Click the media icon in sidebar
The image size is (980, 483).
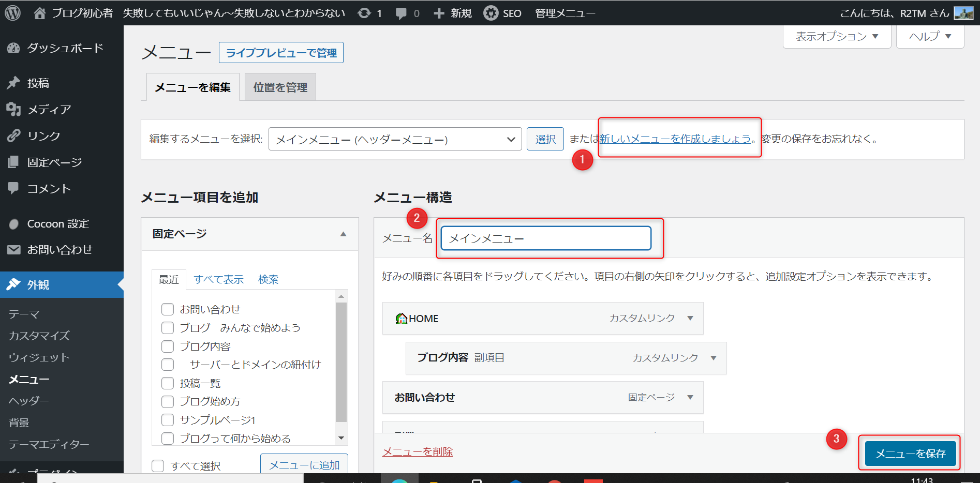[x=13, y=109]
